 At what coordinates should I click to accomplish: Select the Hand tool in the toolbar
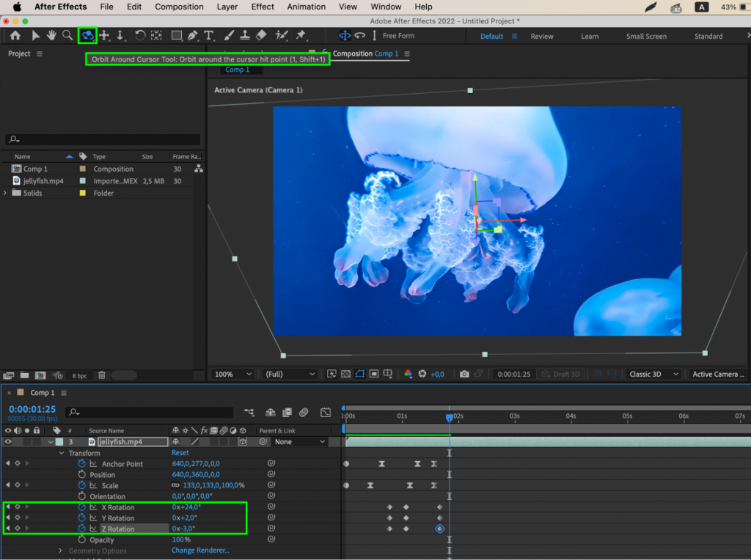(52, 34)
